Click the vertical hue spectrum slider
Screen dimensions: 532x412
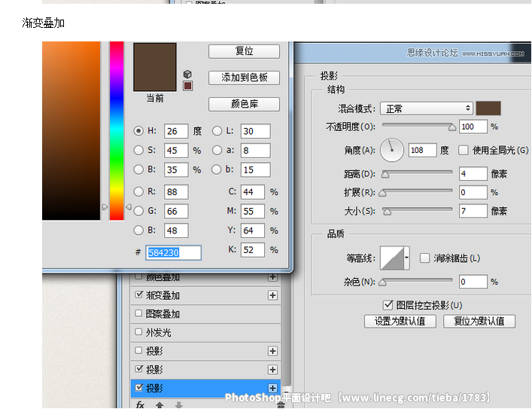click(x=117, y=131)
